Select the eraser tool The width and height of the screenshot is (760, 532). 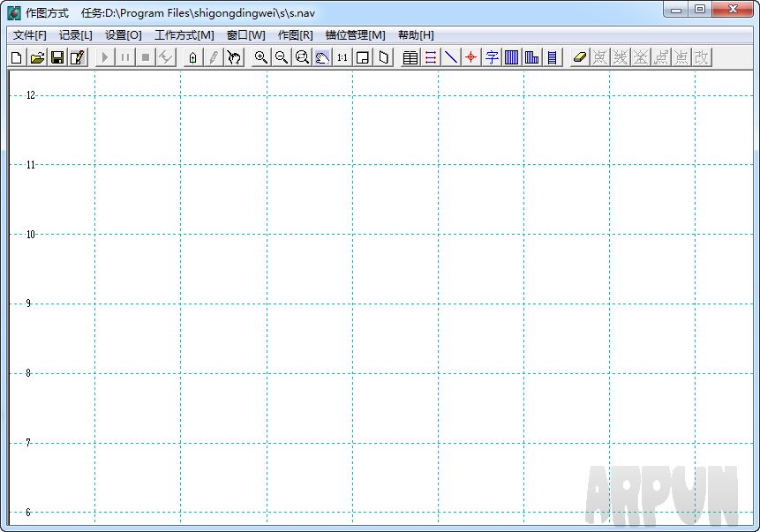[579, 57]
